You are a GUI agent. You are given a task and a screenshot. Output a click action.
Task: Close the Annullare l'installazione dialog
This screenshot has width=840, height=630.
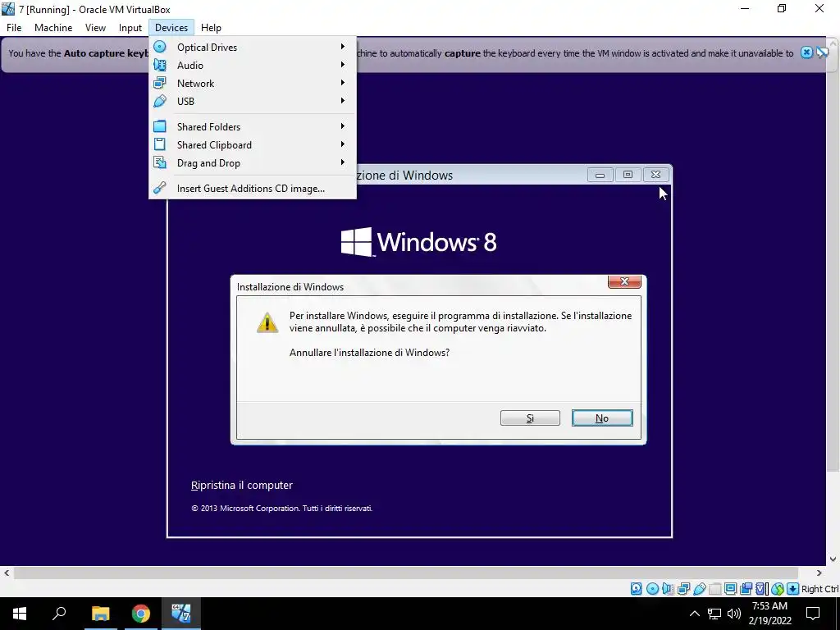pos(624,282)
